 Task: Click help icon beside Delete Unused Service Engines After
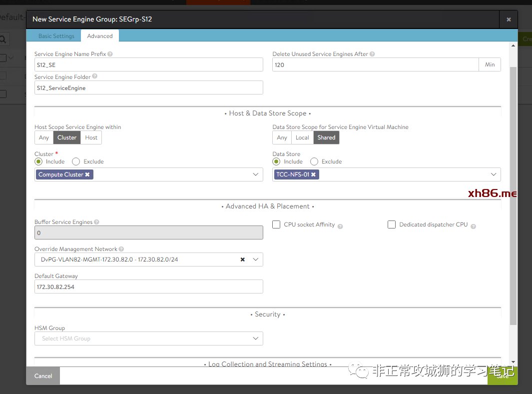tap(372, 54)
